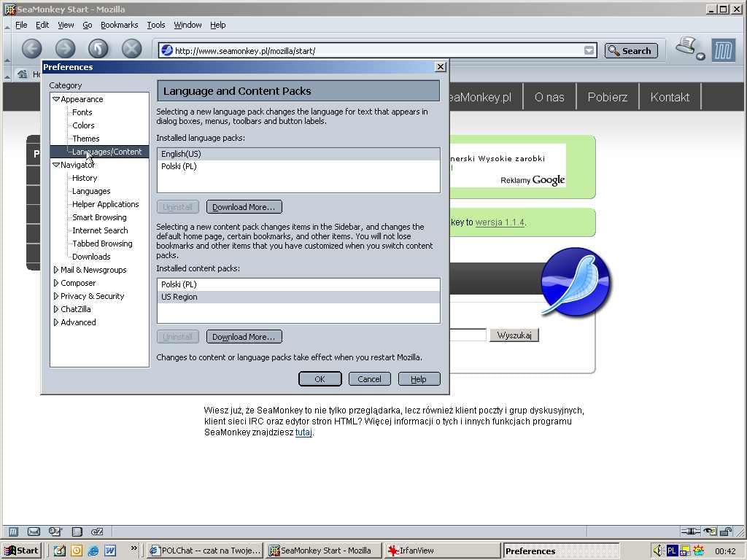Expand the Mail & Newsgroups category
Screen dimensions: 747x560
56,270
